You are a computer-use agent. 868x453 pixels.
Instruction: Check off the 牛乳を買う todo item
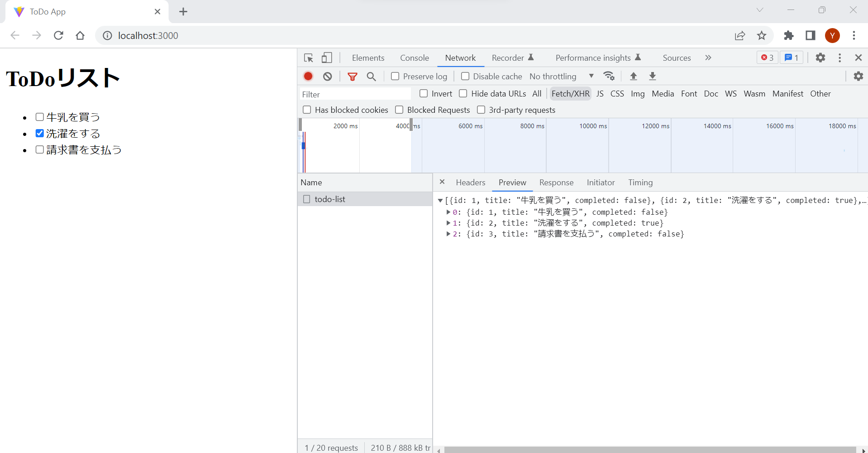click(39, 116)
